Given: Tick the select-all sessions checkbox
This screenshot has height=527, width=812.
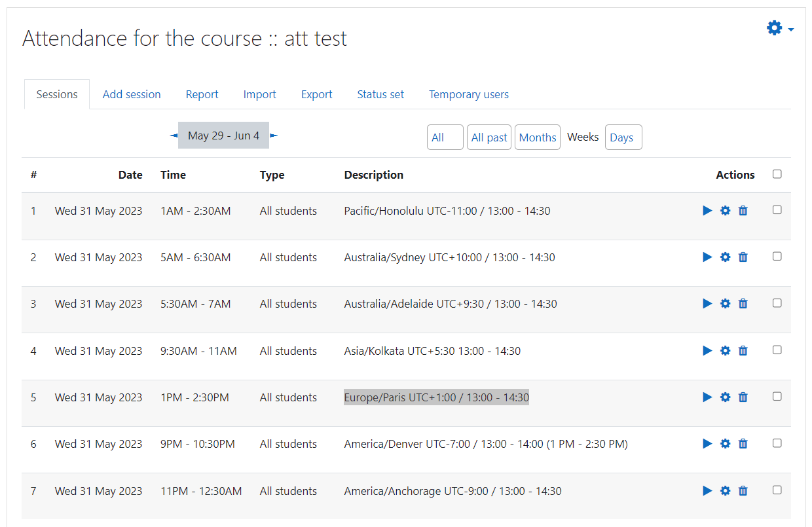Looking at the screenshot, I should pyautogui.click(x=777, y=173).
